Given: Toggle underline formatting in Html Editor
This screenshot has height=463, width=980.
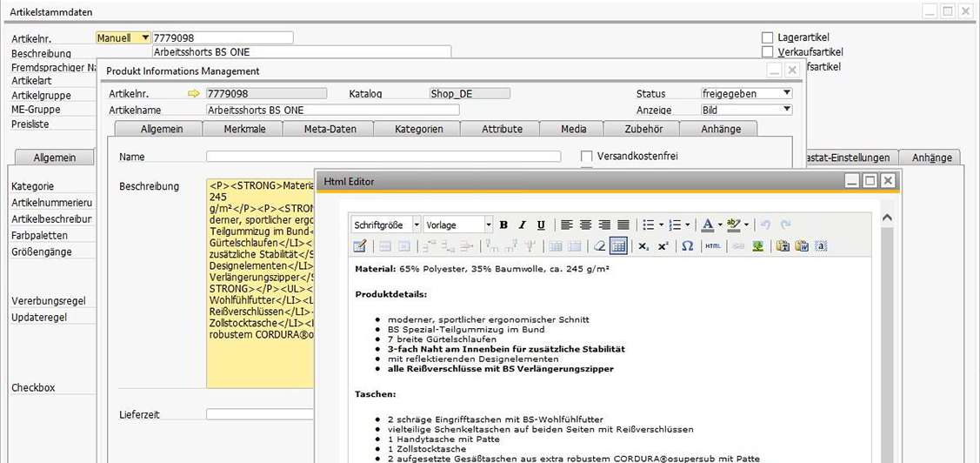Looking at the screenshot, I should pyautogui.click(x=541, y=225).
